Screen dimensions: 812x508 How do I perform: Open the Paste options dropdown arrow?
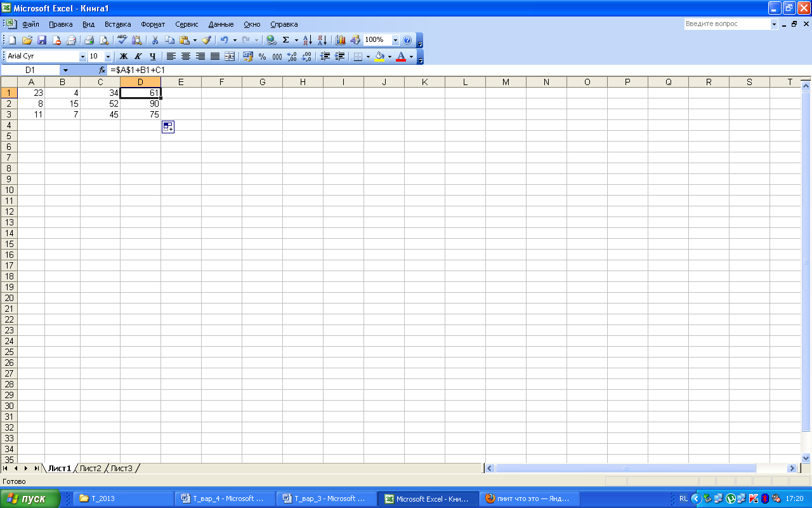tap(195, 40)
